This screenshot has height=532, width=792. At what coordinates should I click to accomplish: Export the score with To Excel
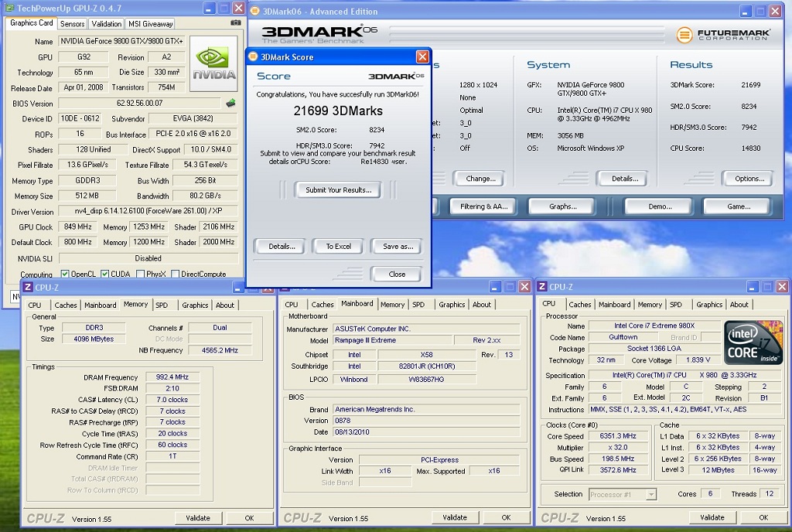339,247
